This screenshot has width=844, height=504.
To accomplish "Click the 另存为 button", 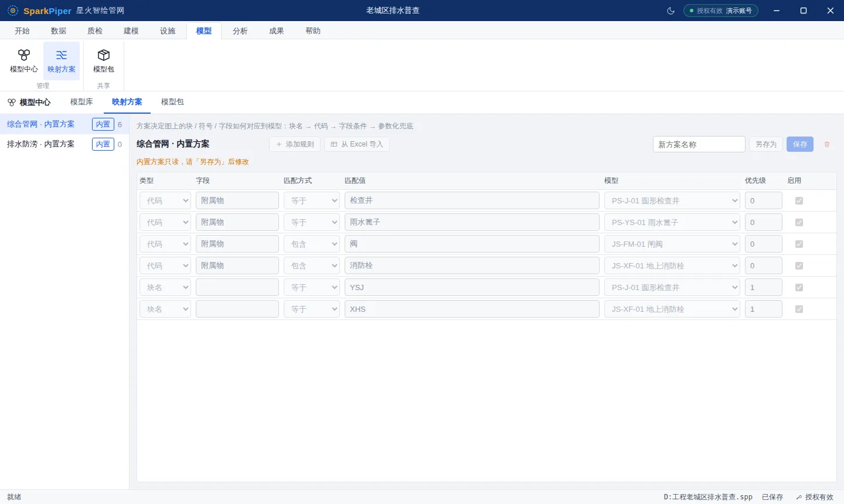I will [766, 144].
